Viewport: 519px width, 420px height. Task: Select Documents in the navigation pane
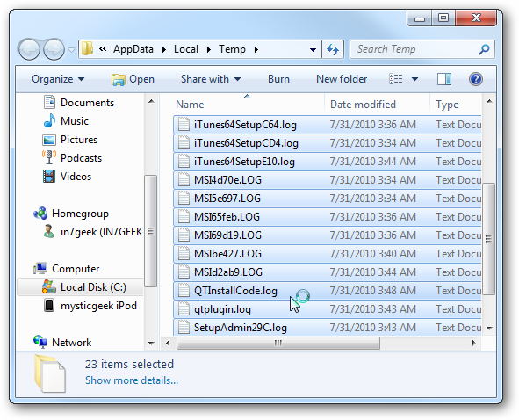[88, 103]
